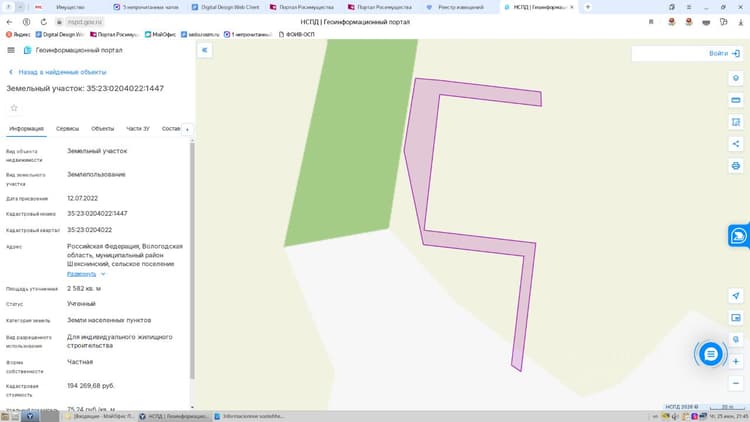Go back in browser history

pos(9,22)
